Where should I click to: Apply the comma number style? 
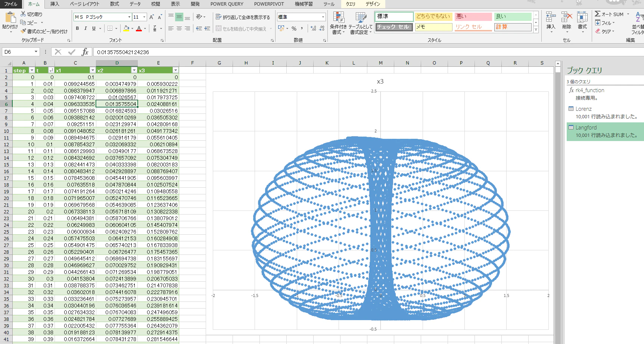(x=302, y=28)
